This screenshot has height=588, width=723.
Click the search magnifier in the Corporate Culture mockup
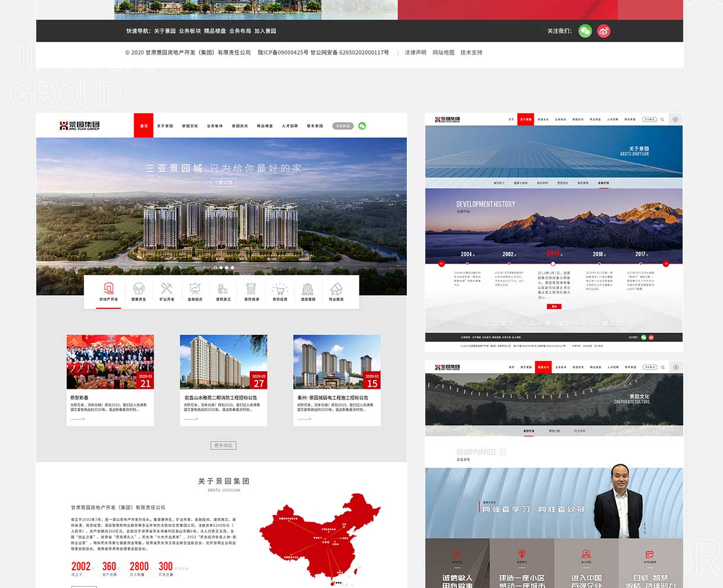[663, 367]
